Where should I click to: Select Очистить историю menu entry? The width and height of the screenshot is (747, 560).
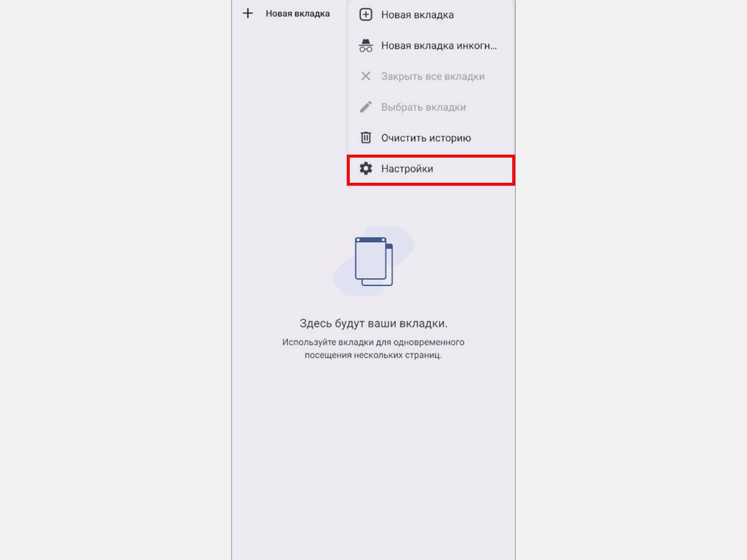coord(431,138)
